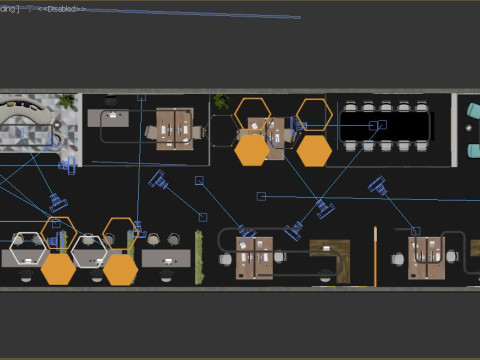The width and height of the screenshot is (480, 360).
Task: Select the potted plant beside reception desk
Action: click(68, 102)
